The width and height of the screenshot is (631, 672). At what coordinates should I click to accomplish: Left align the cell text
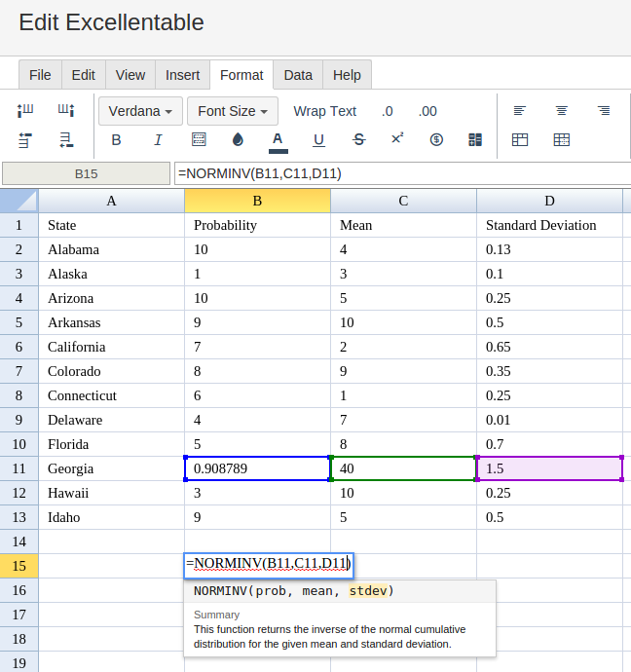pos(520,111)
